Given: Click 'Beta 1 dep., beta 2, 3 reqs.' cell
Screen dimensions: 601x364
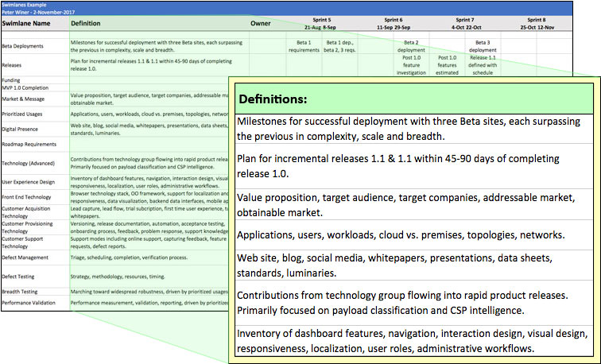Looking at the screenshot, I should point(339,46).
